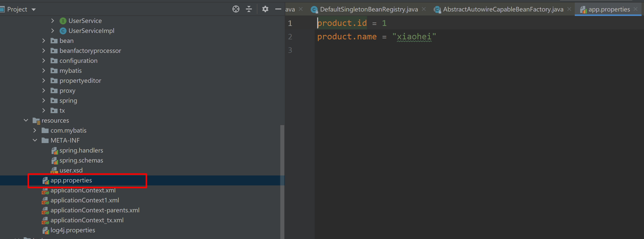Click the META-INF folder icon

tap(45, 141)
